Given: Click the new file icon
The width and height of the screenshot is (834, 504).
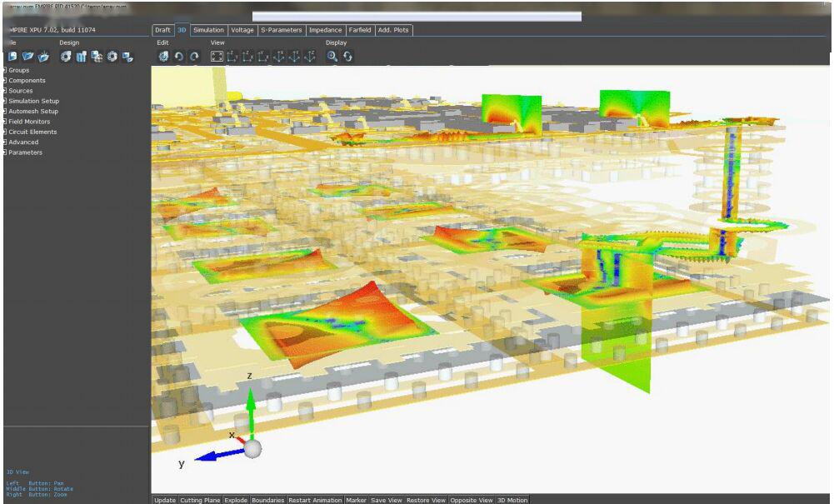Looking at the screenshot, I should 12,57.
